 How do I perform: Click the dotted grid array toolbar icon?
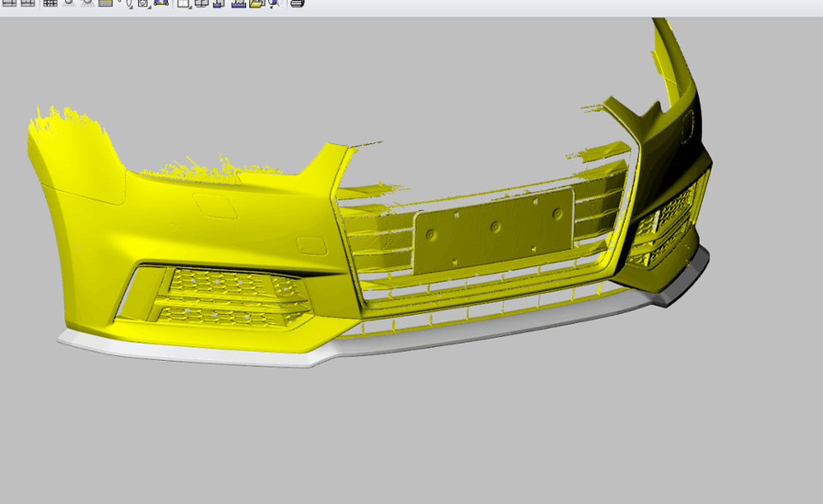pyautogui.click(x=50, y=3)
